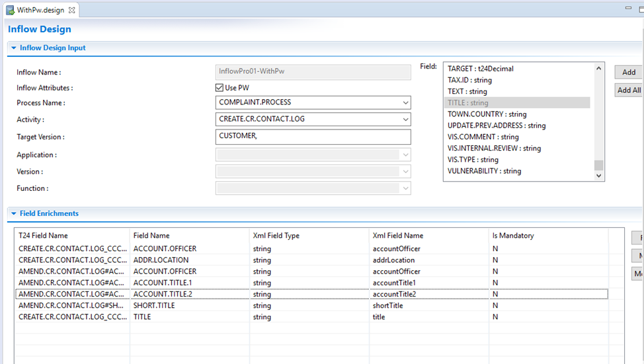
Task: Click the Is Mandatory column header
Action: point(513,236)
